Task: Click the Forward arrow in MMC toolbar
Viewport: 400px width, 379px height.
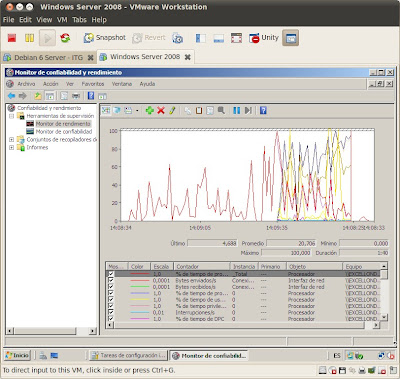Action: point(22,96)
